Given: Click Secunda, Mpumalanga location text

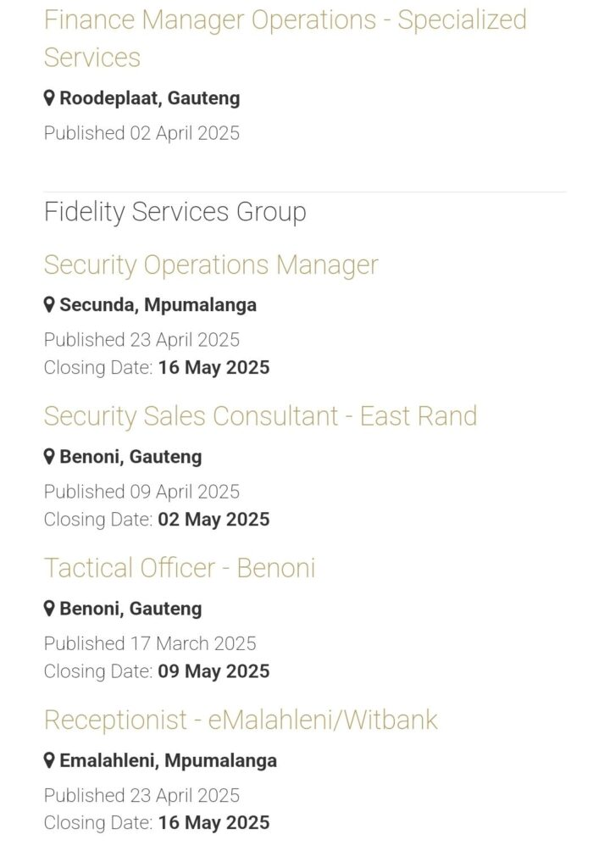Looking at the screenshot, I should click(158, 305).
